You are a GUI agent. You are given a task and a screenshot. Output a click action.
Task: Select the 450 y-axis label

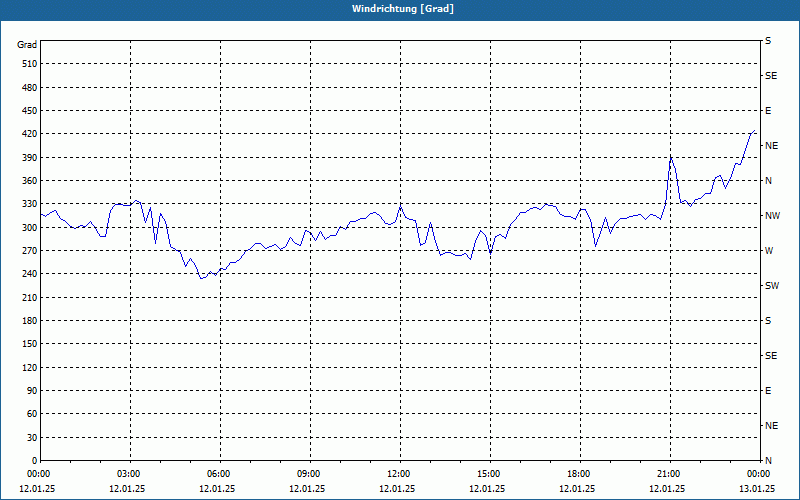[30, 111]
